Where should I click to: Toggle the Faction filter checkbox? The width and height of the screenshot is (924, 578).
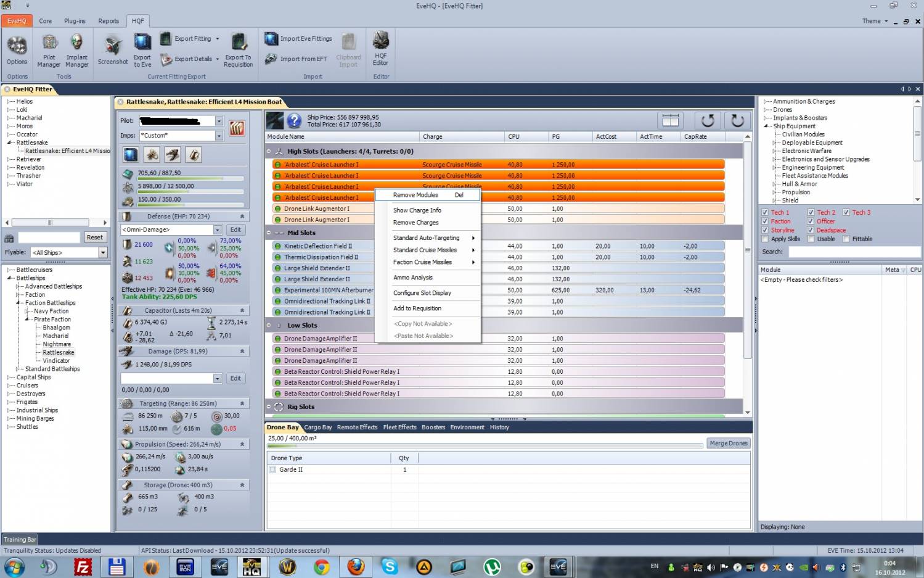(765, 221)
